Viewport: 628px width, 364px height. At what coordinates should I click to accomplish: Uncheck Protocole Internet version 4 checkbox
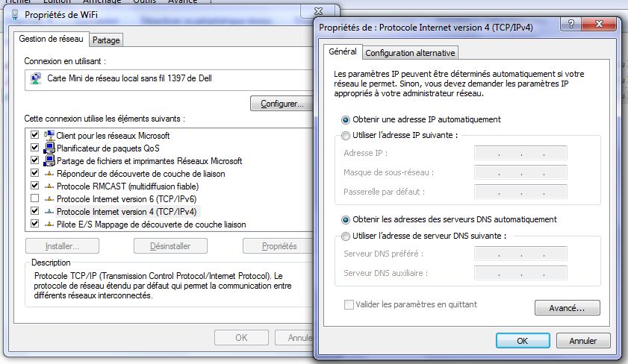point(35,211)
